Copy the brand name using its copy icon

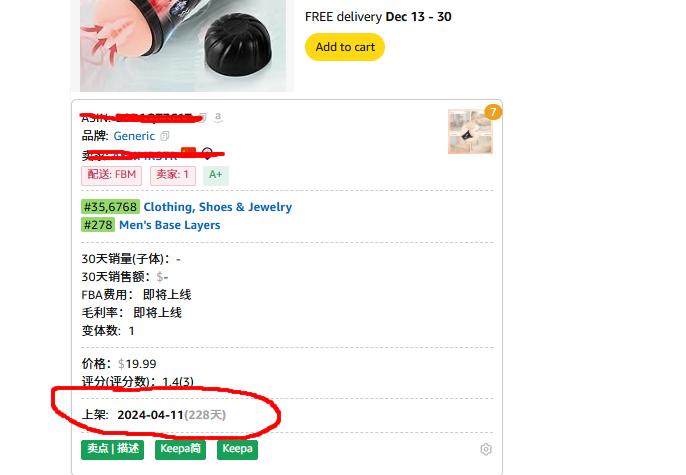click(x=164, y=136)
